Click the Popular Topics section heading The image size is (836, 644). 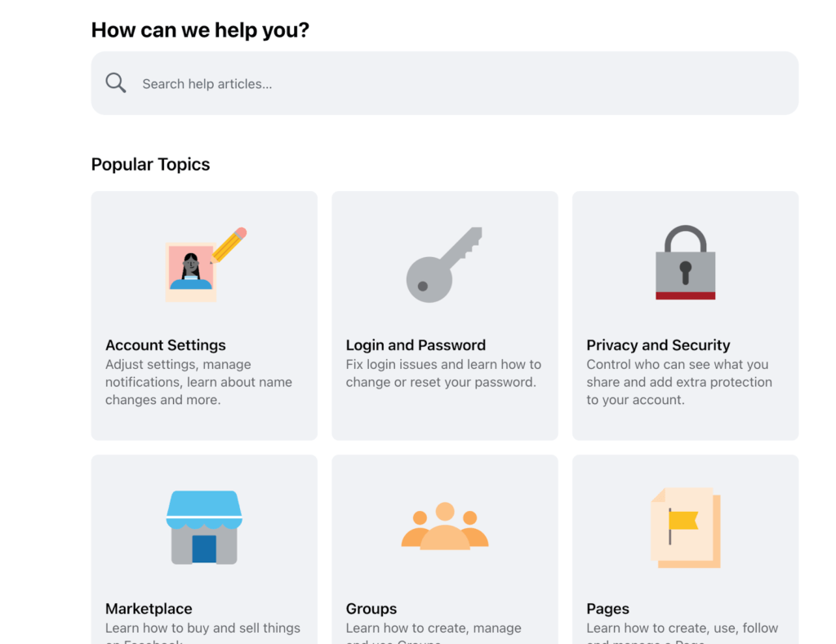tap(150, 164)
